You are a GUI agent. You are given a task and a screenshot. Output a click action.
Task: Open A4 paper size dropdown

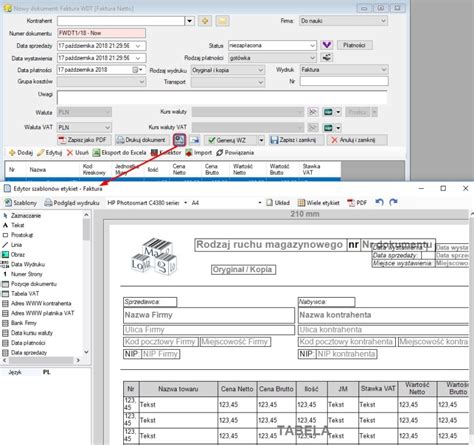[260, 203]
